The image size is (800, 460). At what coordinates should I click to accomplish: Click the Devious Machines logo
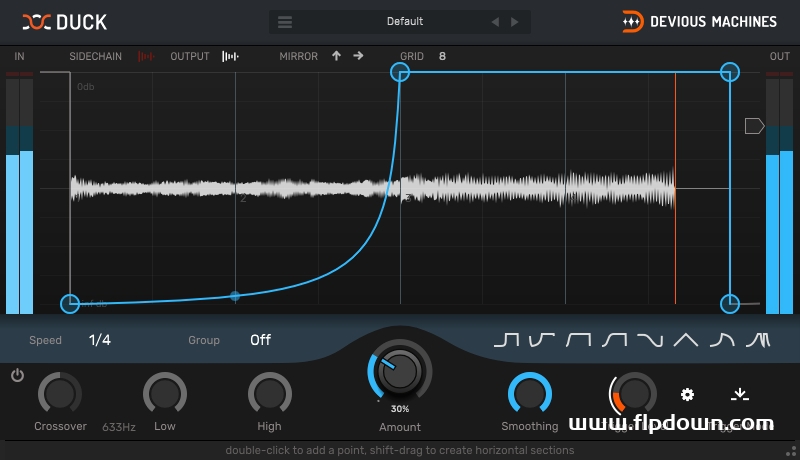pyautogui.click(x=698, y=21)
